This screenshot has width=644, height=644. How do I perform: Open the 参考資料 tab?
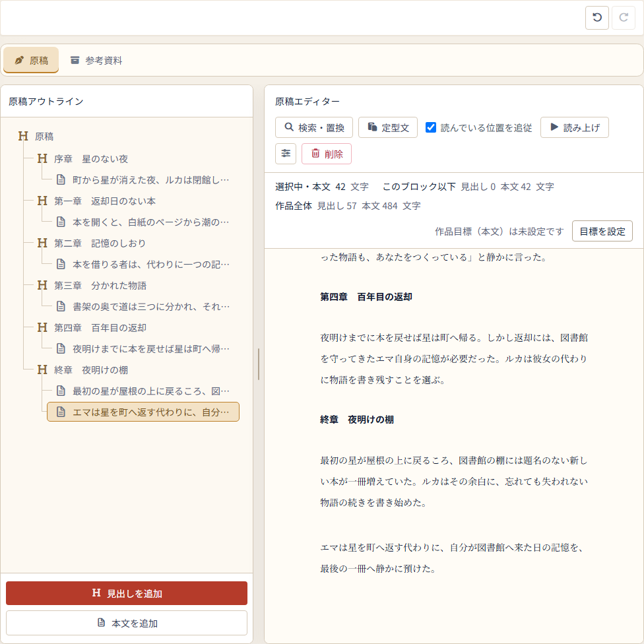(x=96, y=61)
